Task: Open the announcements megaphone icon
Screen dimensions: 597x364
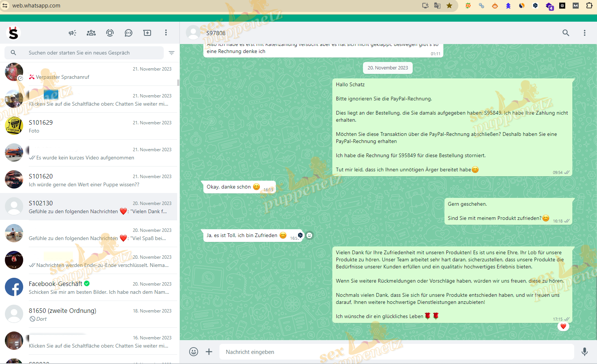Action: pos(73,33)
